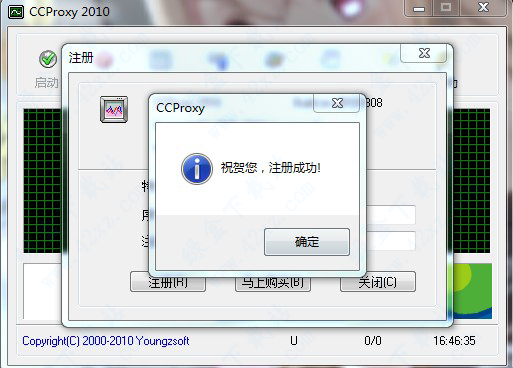
Task: Confirm the message with the 确定 button
Action: pyautogui.click(x=307, y=242)
